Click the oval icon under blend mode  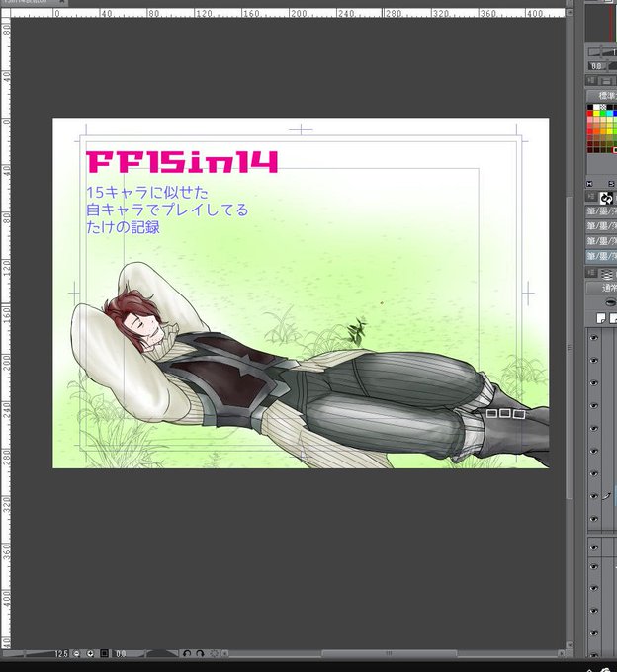pos(610,303)
